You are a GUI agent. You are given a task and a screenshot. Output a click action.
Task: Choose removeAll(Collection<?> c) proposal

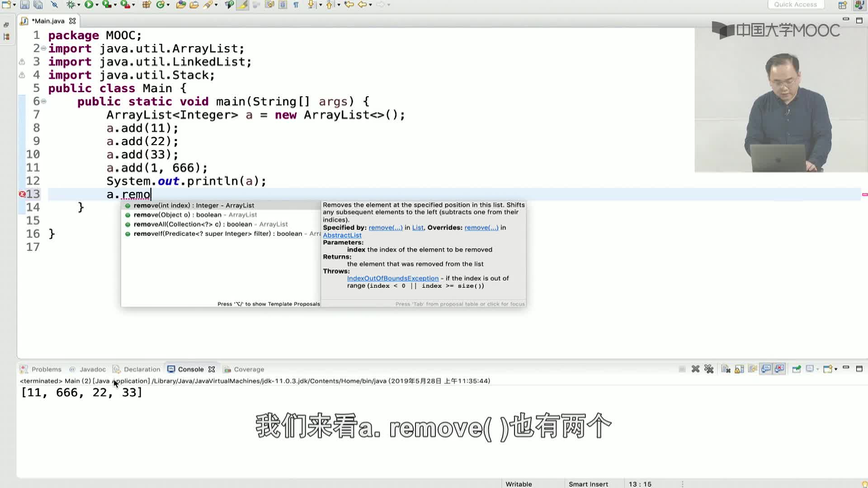tap(221, 224)
